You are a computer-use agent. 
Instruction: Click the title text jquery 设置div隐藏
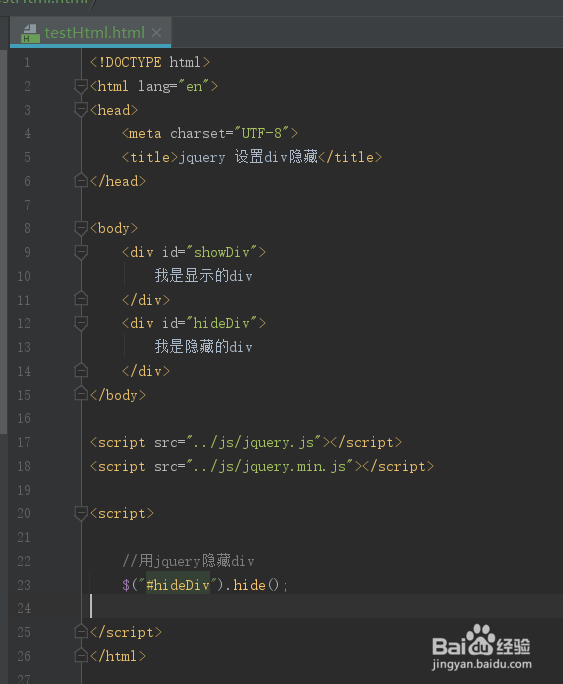[248, 157]
